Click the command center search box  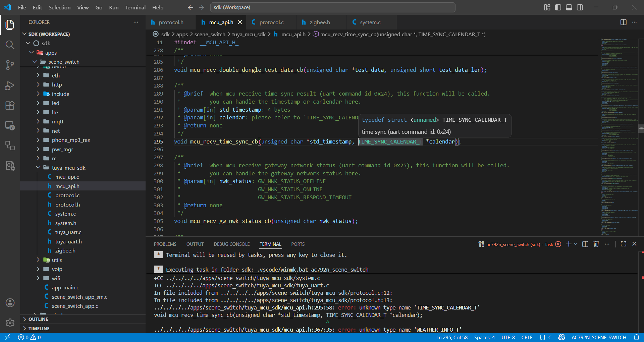pyautogui.click(x=332, y=7)
